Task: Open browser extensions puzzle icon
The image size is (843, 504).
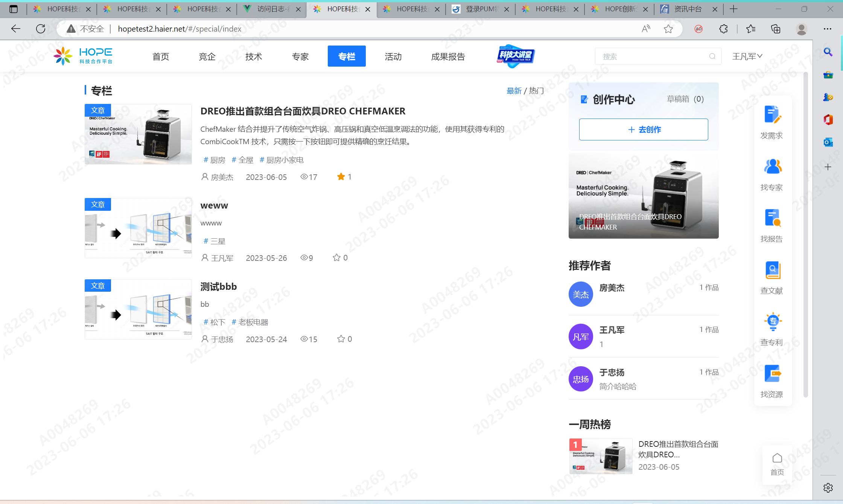Action: tap(723, 29)
